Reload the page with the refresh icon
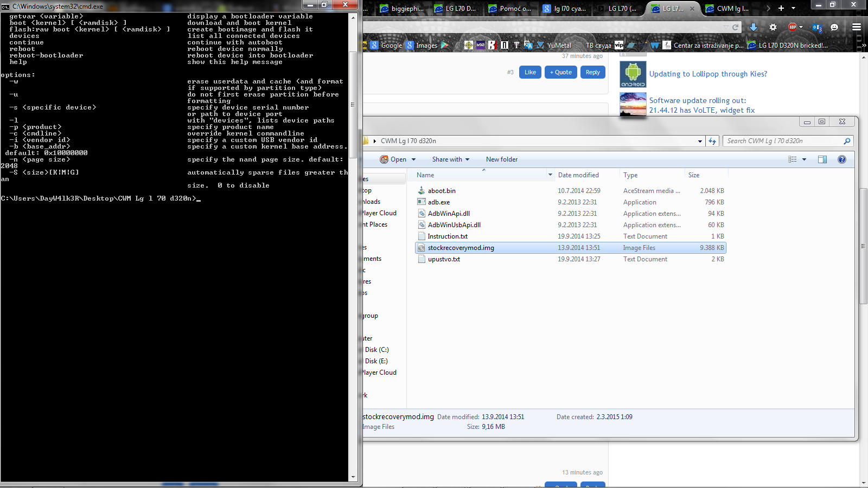868x488 pixels. (x=736, y=27)
